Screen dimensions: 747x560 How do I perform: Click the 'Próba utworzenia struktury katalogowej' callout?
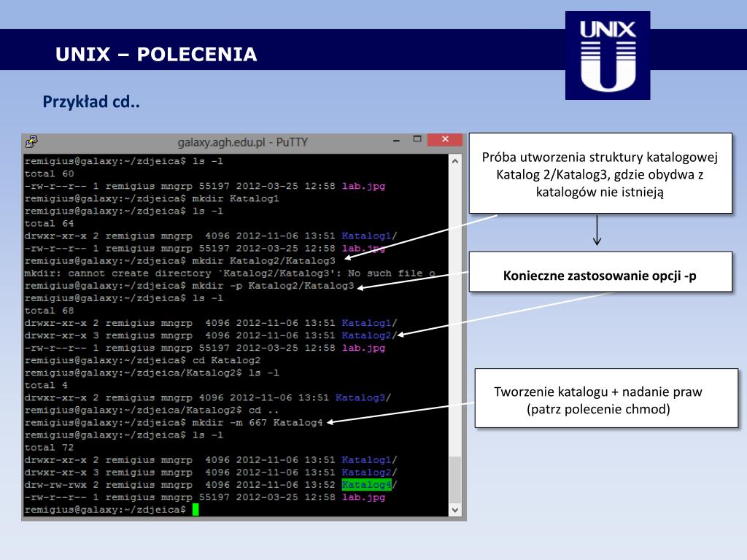tap(600, 174)
